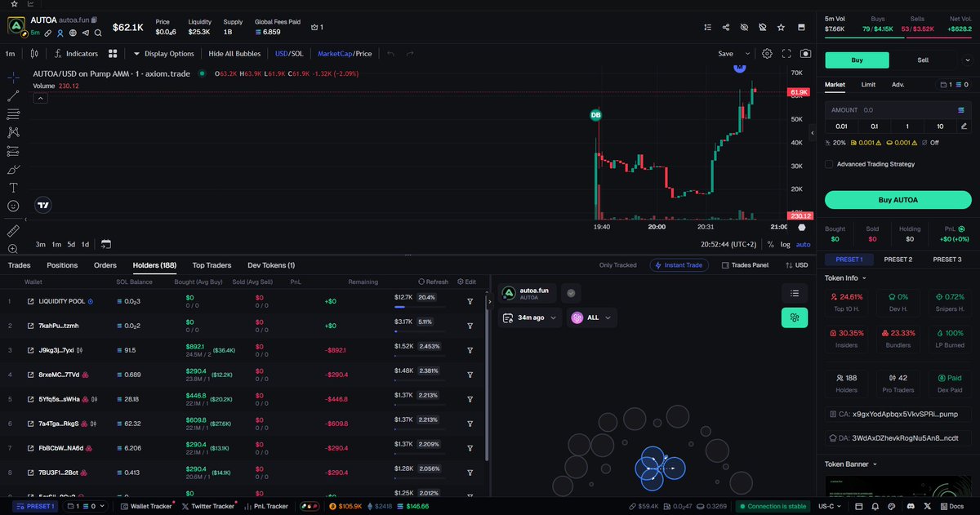Refresh the holders list
The width and height of the screenshot is (980, 515).
pos(434,282)
